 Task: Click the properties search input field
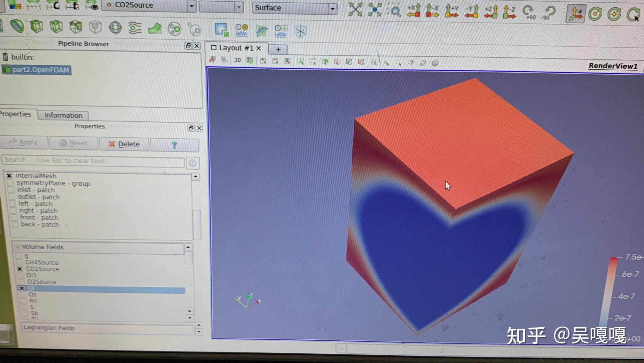(93, 160)
